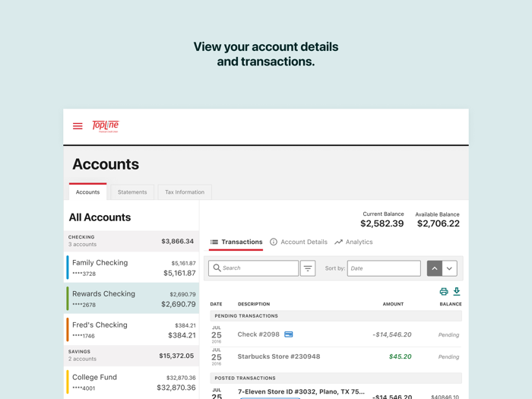Collapse the Checking accounts group header
532x399 pixels.
[131, 241]
